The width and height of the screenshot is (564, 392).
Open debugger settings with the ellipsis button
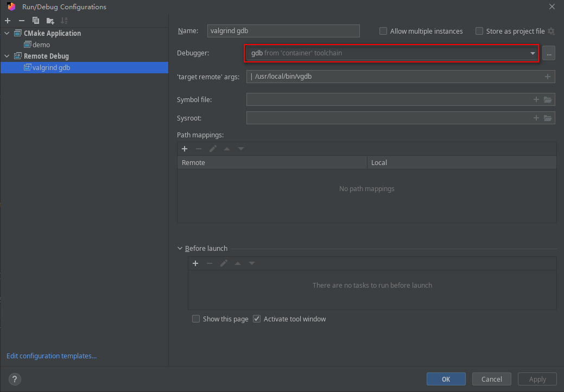click(549, 53)
